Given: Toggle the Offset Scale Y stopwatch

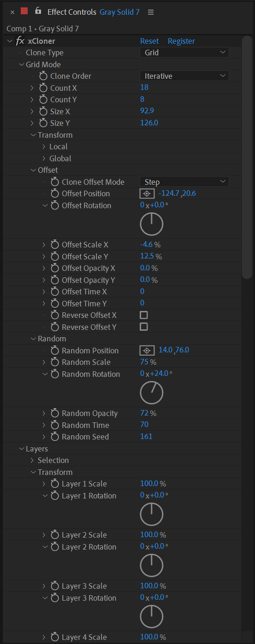Looking at the screenshot, I should pyautogui.click(x=55, y=257).
